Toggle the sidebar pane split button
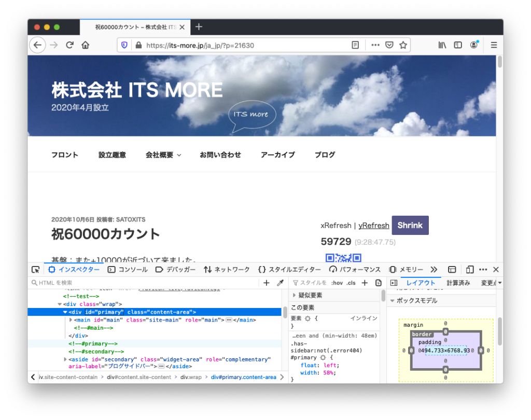This screenshot has width=531, height=420. (394, 283)
